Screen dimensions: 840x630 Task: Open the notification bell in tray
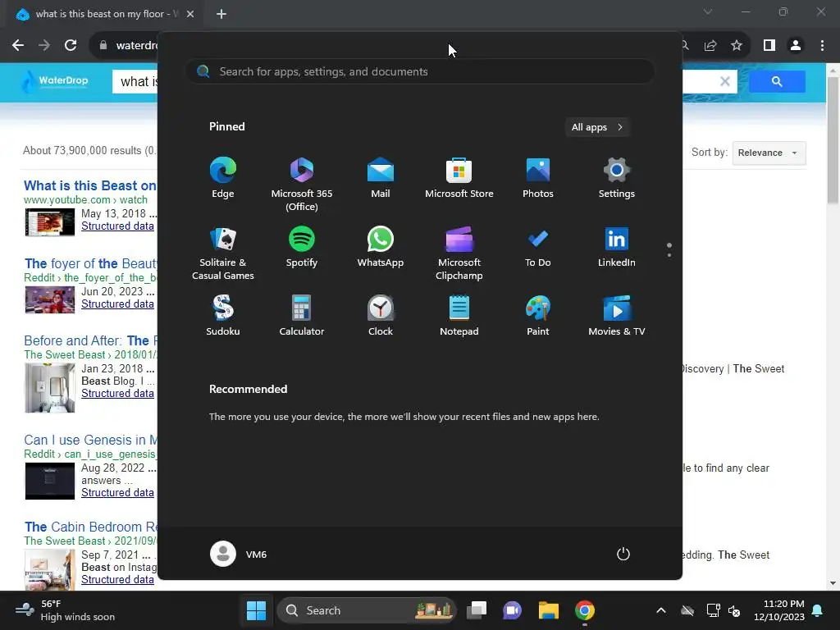pos(818,610)
